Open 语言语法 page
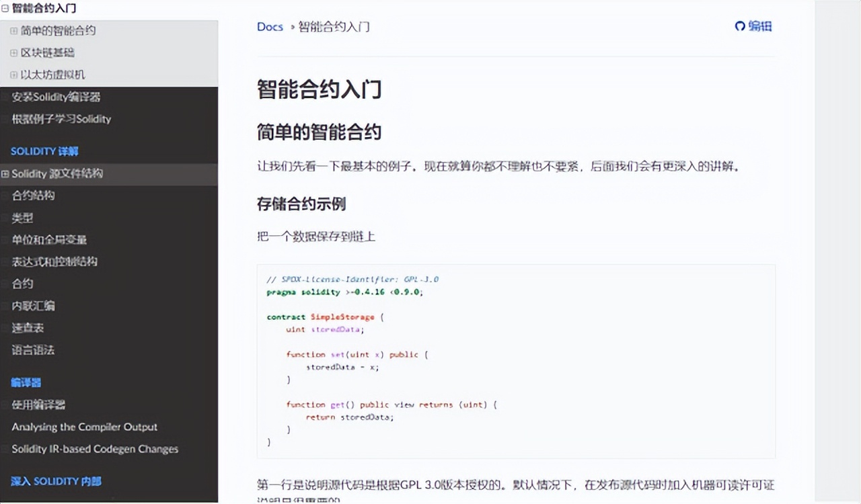Screen dimensions: 861x504 click(33, 350)
